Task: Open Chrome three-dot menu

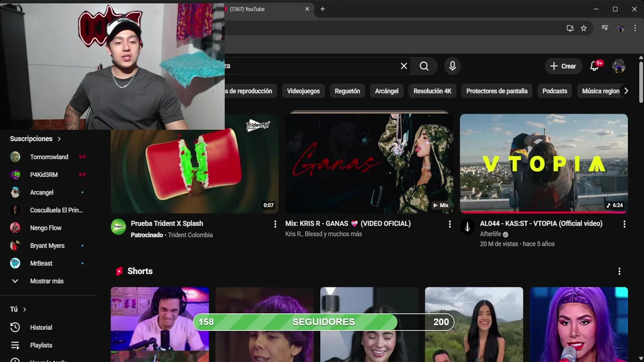Action: pyautogui.click(x=635, y=28)
